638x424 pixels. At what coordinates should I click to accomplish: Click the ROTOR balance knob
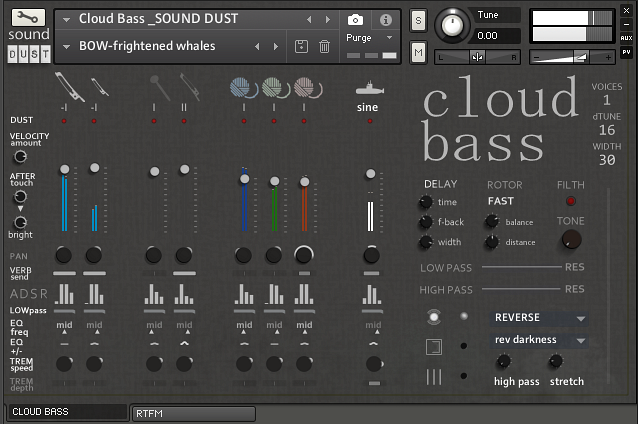coord(492,221)
